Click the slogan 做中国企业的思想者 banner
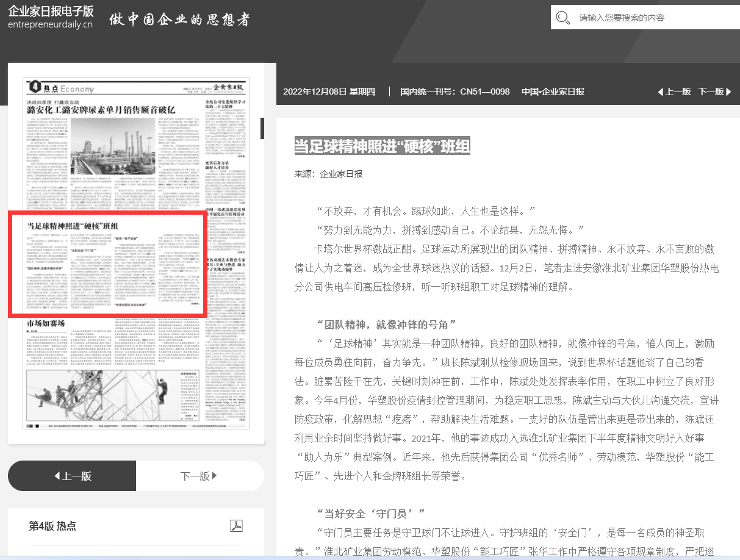The height and width of the screenshot is (560, 740). click(x=179, y=19)
